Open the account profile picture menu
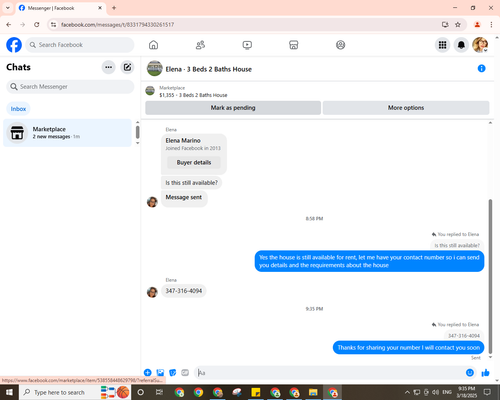 [x=480, y=45]
